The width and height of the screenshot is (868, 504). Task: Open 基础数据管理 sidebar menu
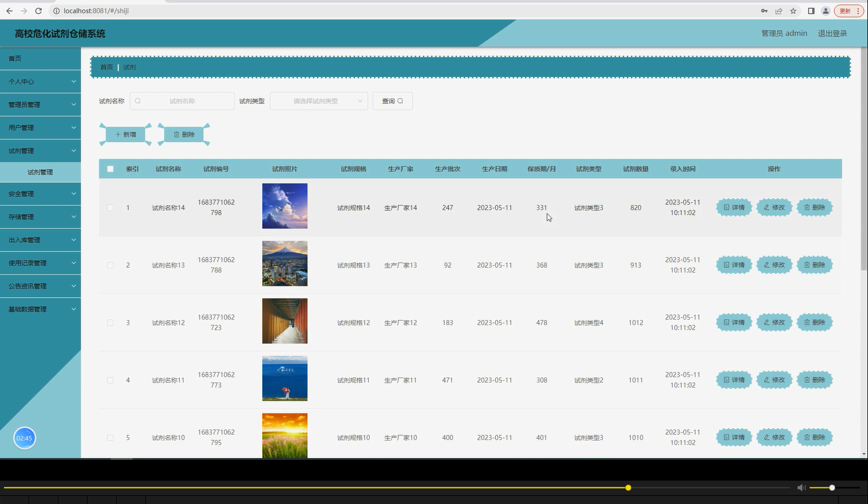coord(40,309)
